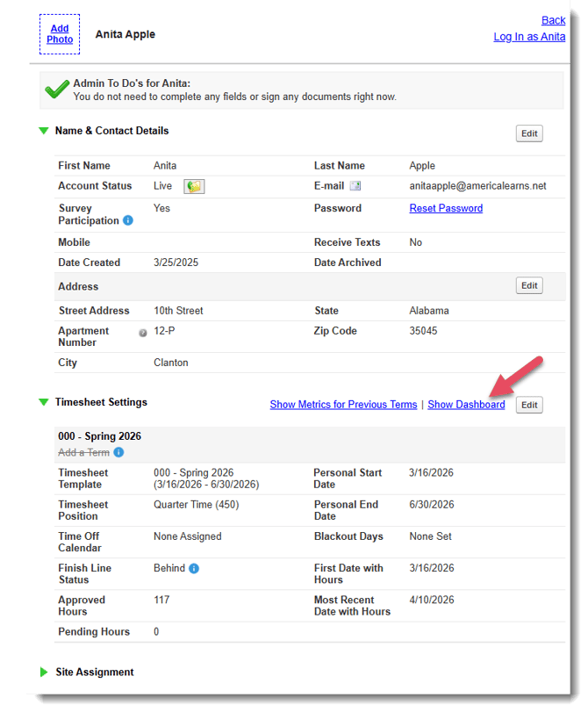Click the struck-through Add a Term link
The height and width of the screenshot is (712, 588).
[83, 452]
